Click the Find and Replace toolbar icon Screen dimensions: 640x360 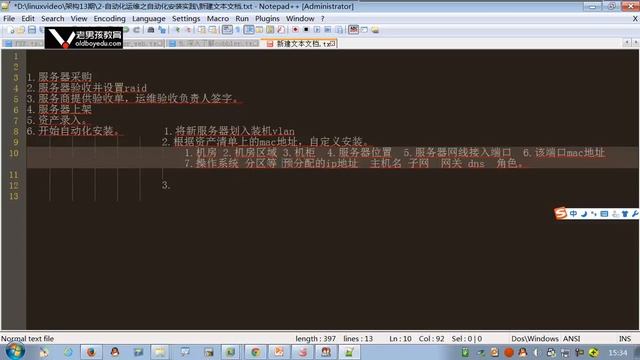(x=162, y=30)
